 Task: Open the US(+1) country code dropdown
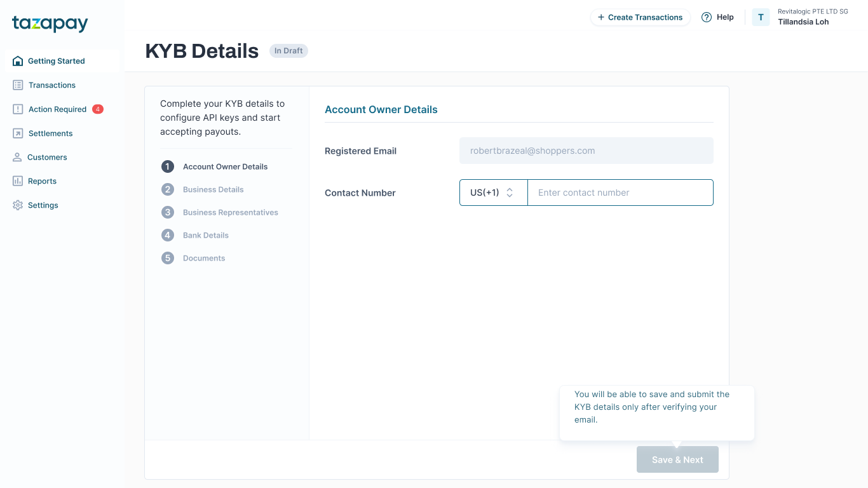(493, 193)
